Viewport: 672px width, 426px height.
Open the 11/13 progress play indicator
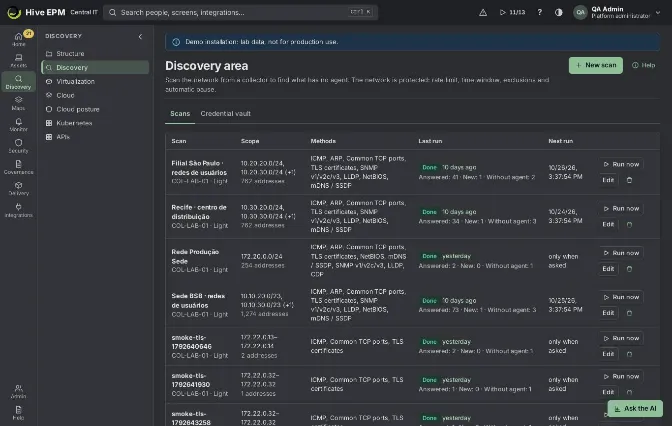click(x=512, y=12)
